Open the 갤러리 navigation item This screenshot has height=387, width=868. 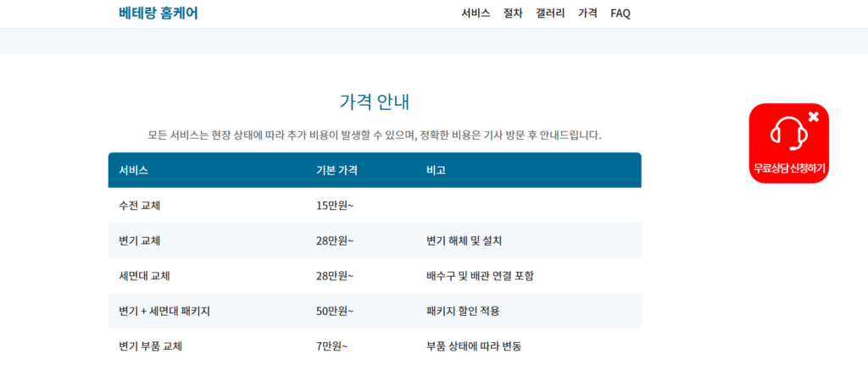(550, 14)
